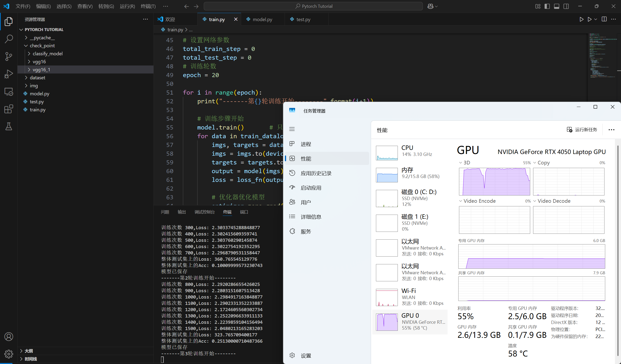
Task: Toggle primary sidebar layout button
Action: (547, 6)
